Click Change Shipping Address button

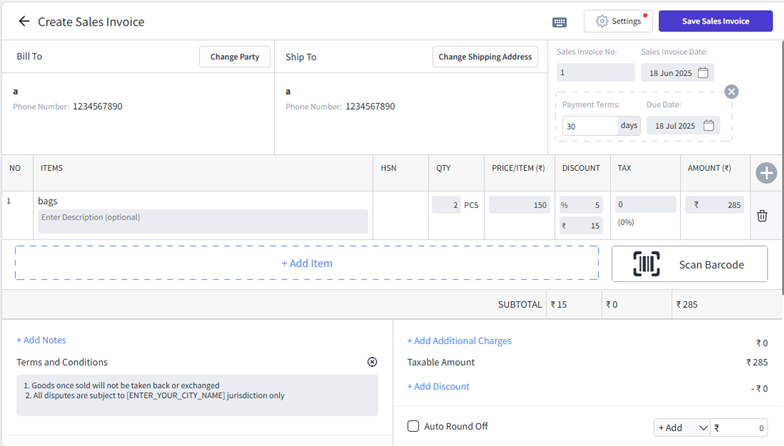[x=485, y=57]
